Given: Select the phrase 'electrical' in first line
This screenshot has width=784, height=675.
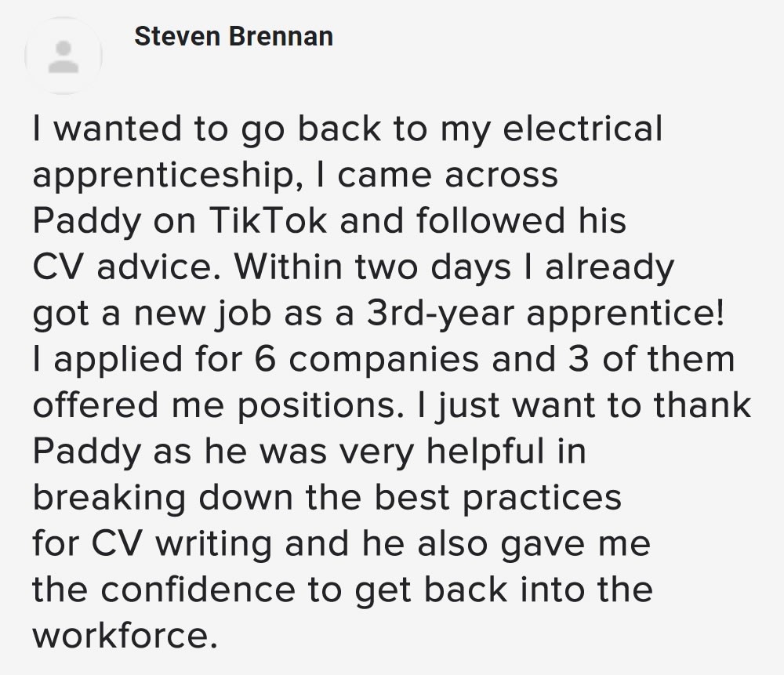Looking at the screenshot, I should point(583,128).
